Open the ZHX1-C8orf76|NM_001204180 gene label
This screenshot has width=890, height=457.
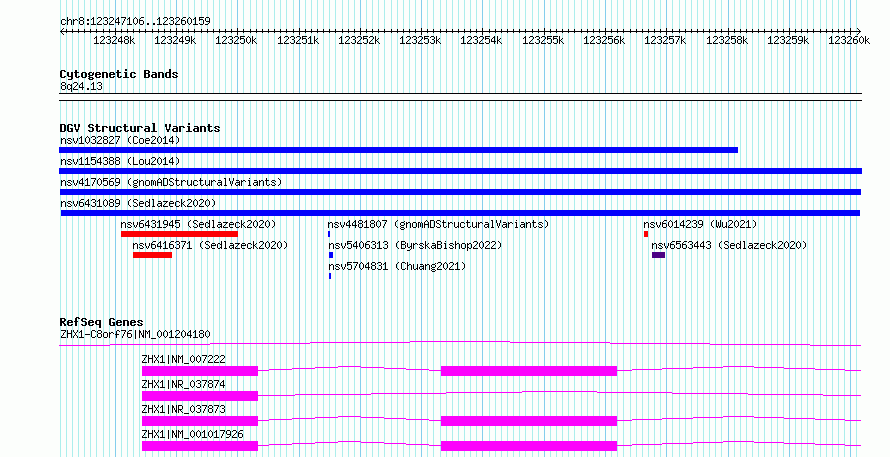click(135, 334)
